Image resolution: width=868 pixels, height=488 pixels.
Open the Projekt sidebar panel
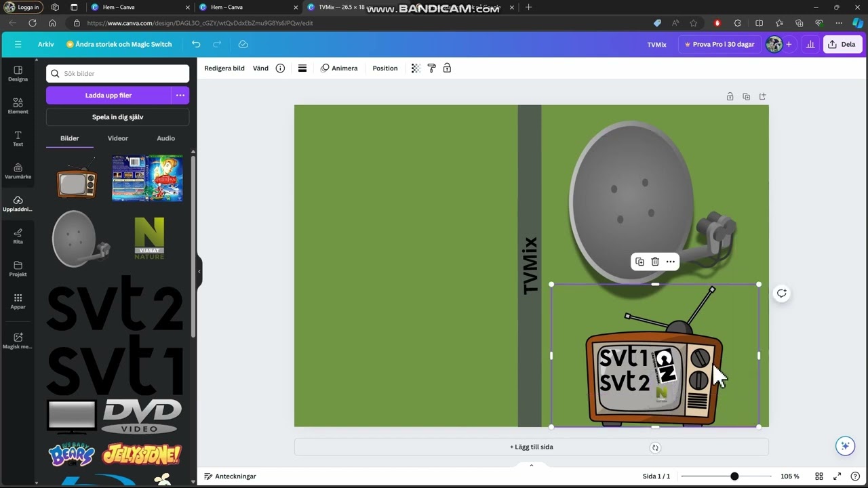click(x=18, y=269)
